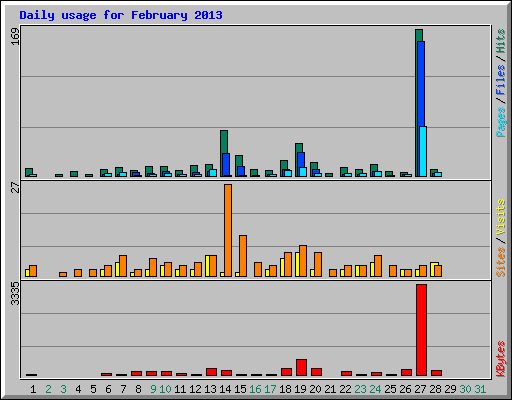
Task: Click the day 25 axis label
Action: point(390,389)
